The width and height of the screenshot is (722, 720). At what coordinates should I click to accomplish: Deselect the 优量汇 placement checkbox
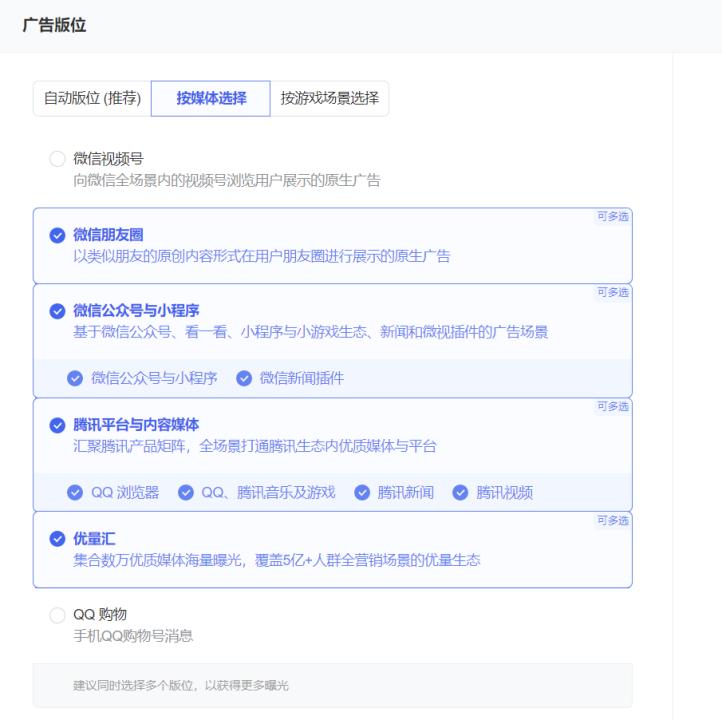click(57, 539)
